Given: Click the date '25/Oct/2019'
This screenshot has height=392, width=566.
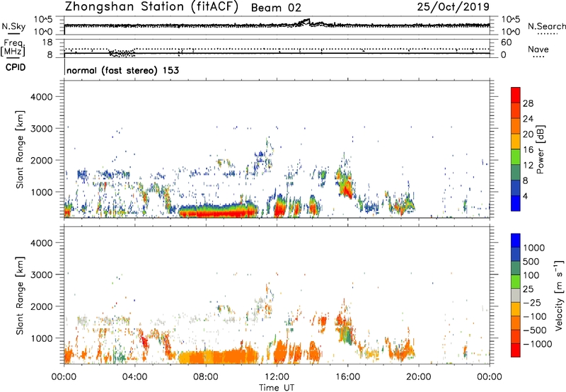Looking at the screenshot, I should coord(453,7).
